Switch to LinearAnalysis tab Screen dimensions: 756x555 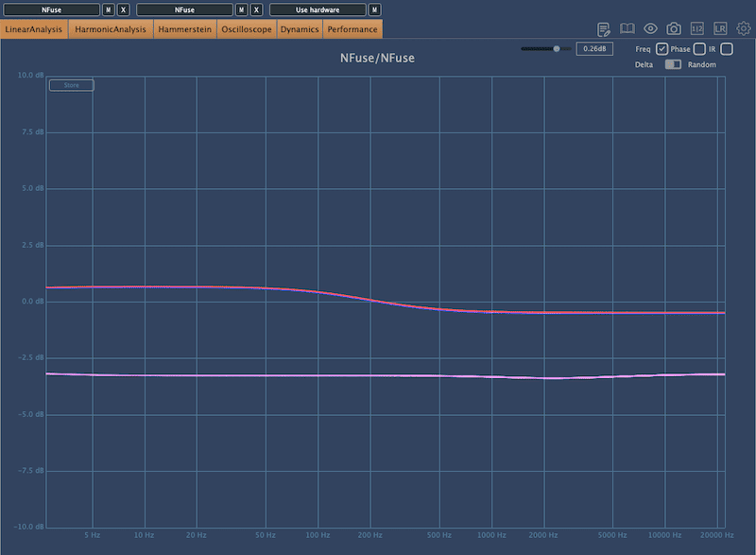34,29
